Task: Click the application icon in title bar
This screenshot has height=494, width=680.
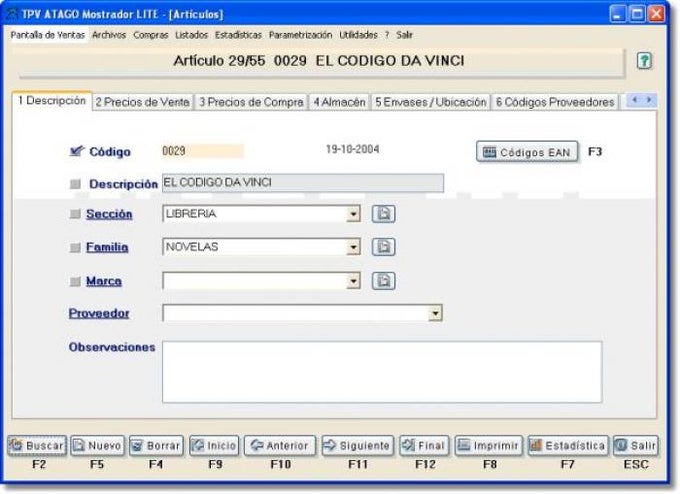Action: click(10, 14)
